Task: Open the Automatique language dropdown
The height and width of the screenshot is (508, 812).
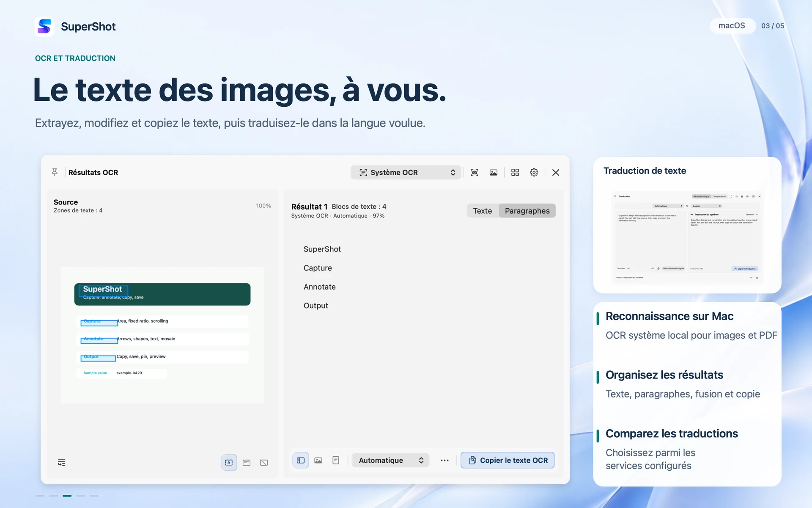Action: click(391, 460)
